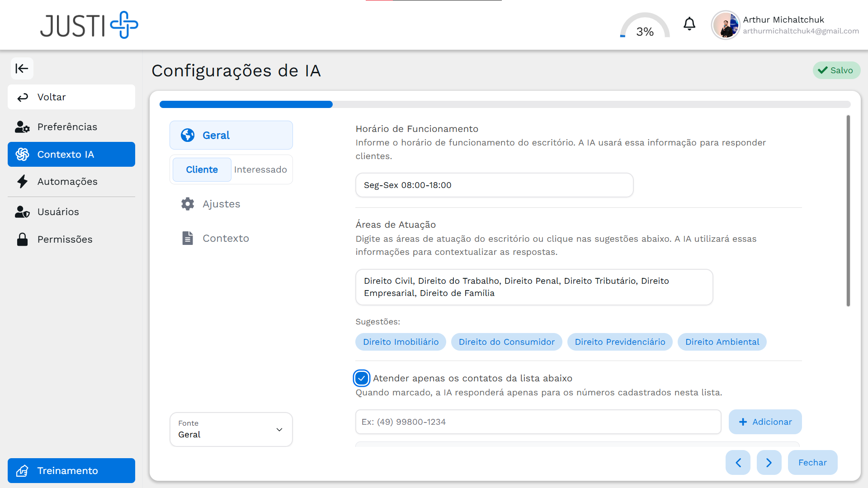This screenshot has height=488, width=868.
Task: Click the Adicionar button
Action: coord(765,422)
